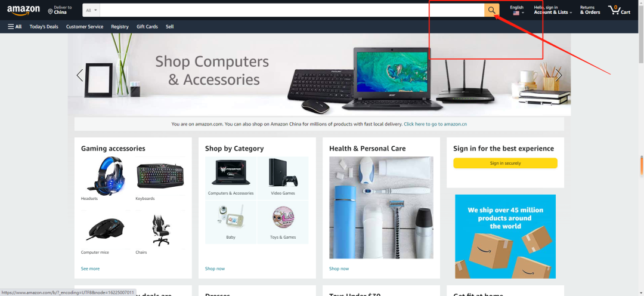This screenshot has height=296, width=644.
Task: Click the Sign in securely button
Action: pyautogui.click(x=505, y=163)
